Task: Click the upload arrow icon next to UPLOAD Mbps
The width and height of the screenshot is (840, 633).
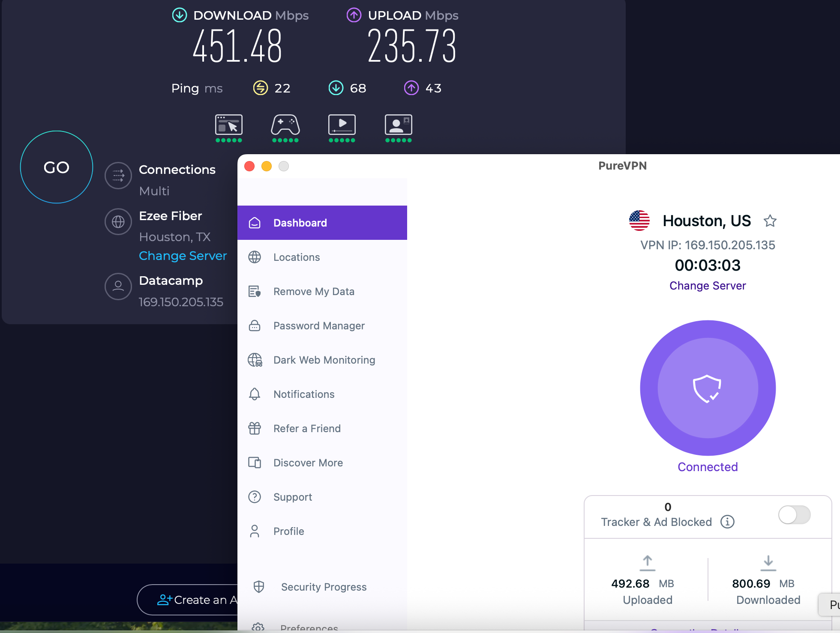Action: tap(354, 15)
